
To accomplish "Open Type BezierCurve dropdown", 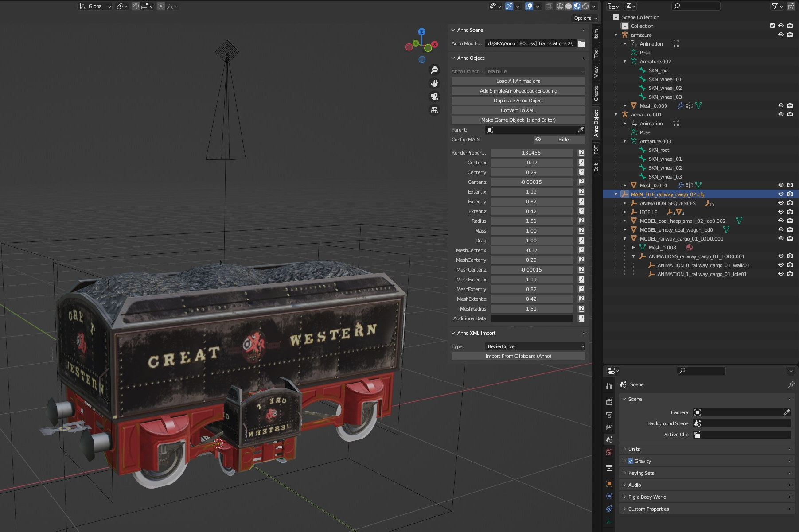I will (535, 346).
